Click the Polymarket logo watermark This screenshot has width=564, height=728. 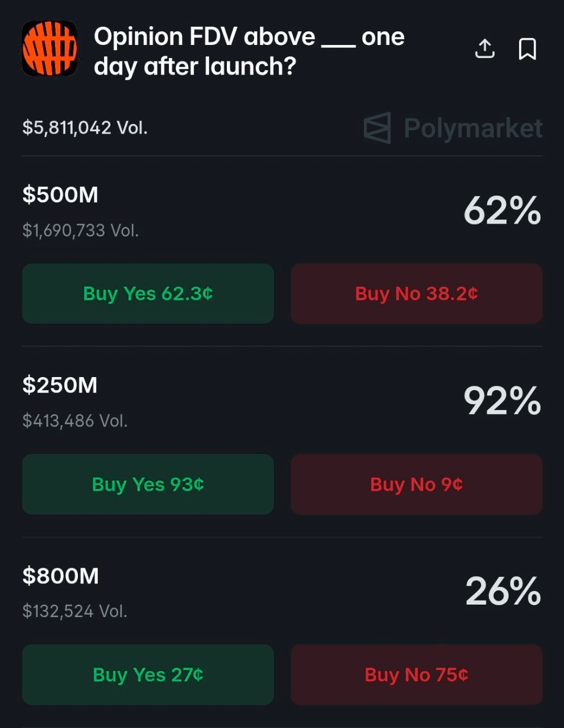[453, 128]
